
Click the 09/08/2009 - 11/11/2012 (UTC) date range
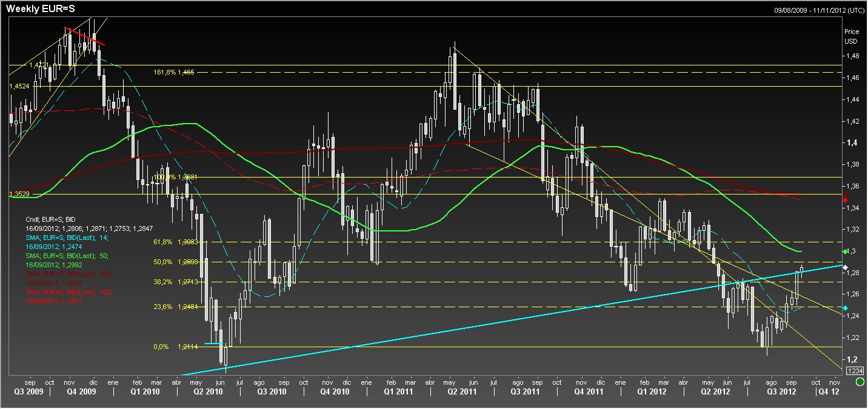point(820,10)
